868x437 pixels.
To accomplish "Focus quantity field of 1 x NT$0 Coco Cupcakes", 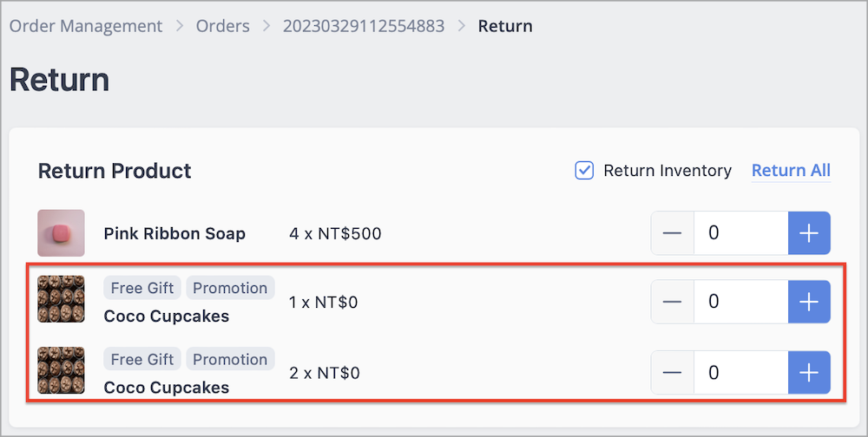I will [x=740, y=302].
